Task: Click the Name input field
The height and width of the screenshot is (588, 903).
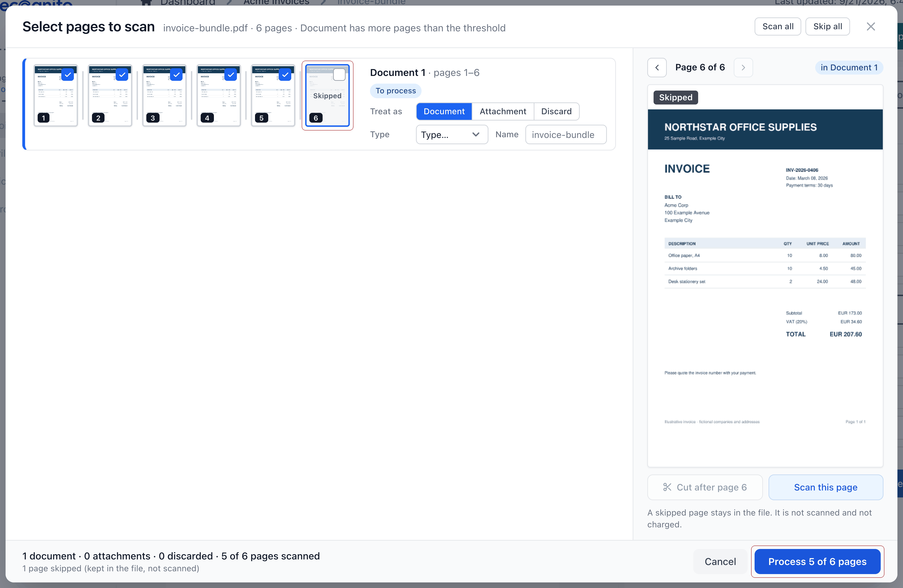Action: [566, 135]
